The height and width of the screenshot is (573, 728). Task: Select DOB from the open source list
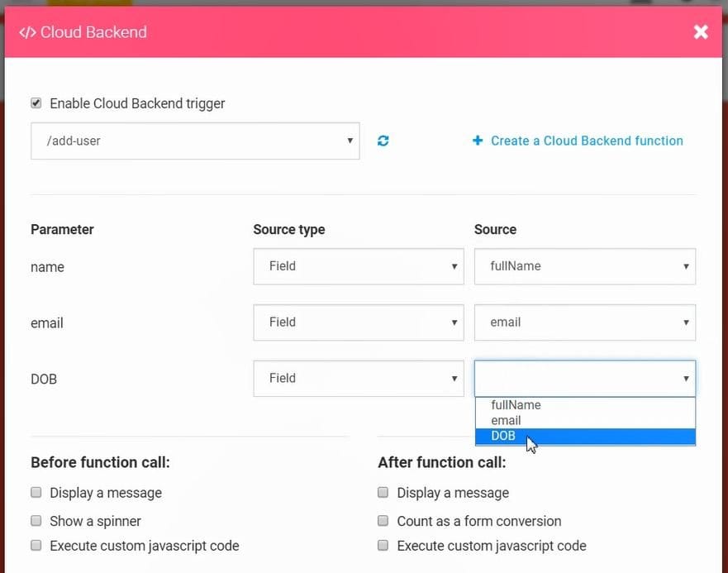coord(502,437)
